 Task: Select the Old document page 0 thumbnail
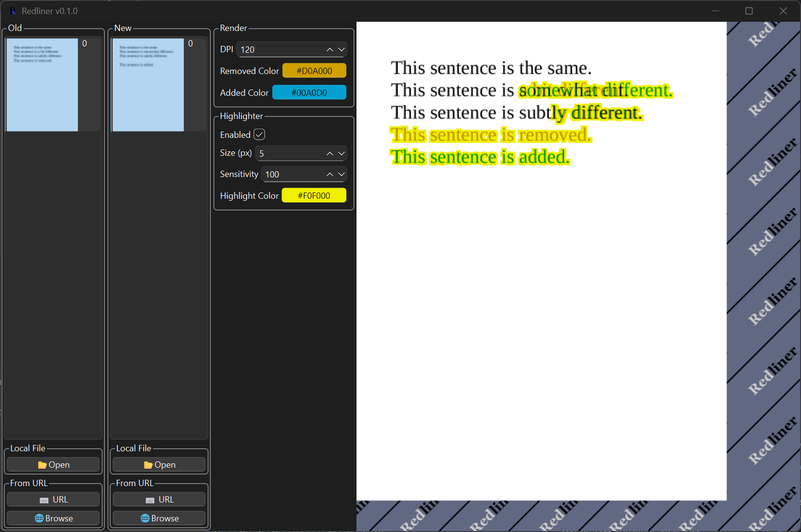pyautogui.click(x=42, y=85)
